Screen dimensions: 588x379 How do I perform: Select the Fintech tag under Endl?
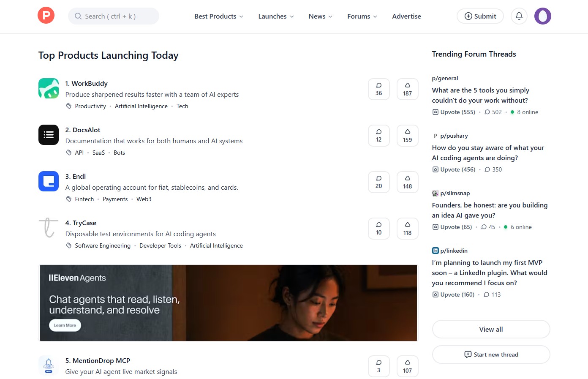84,199
